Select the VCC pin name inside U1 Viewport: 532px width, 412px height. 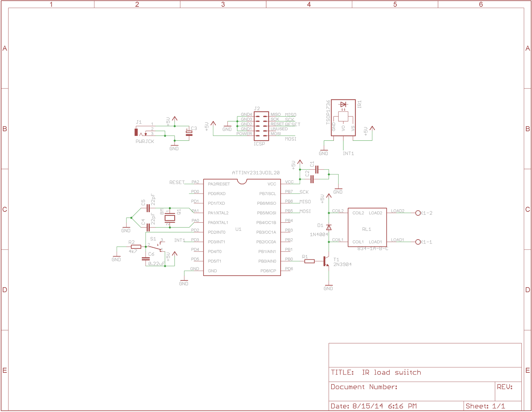click(272, 184)
